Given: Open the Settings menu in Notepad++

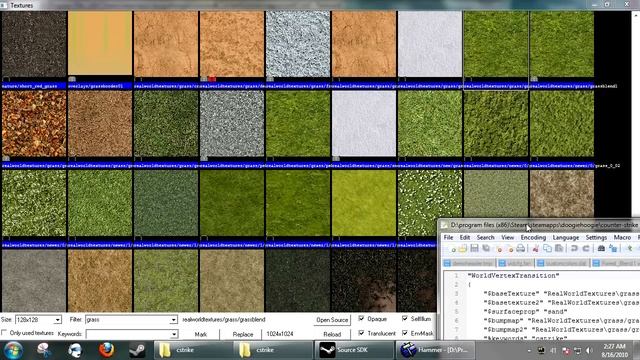Looking at the screenshot, I should tap(596, 238).
